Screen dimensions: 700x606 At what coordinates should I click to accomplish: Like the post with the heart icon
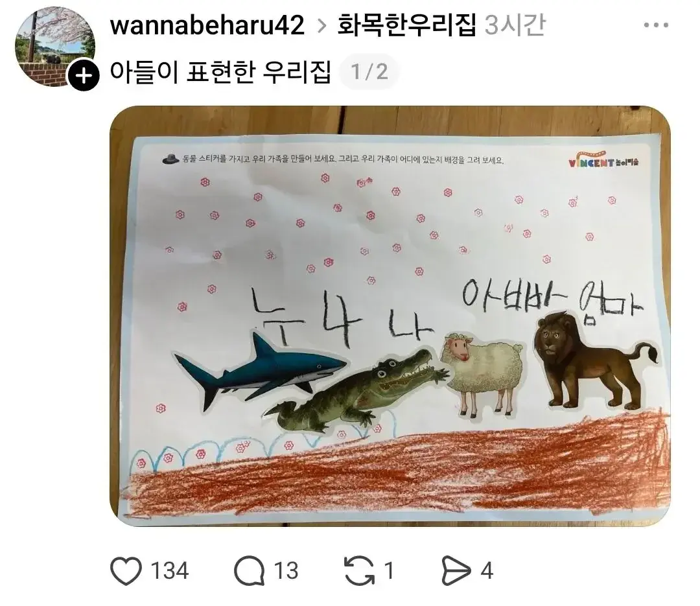126,571
